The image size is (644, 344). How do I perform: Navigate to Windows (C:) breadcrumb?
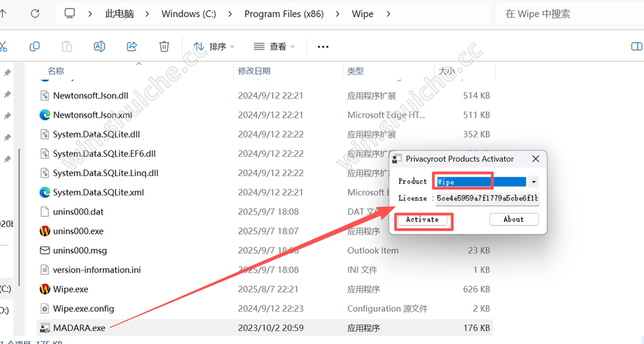tap(189, 14)
